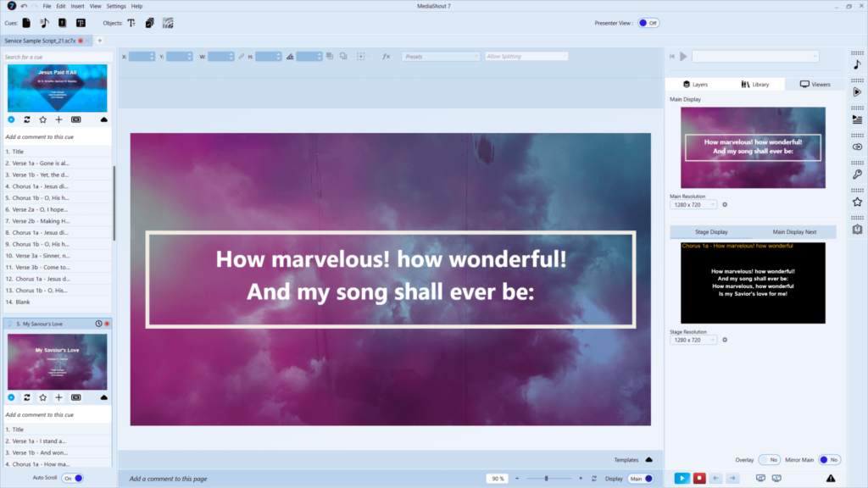Open the Main Resolution 1280 x 720 dropdown
Viewport: 868px width, 488px height.
coord(693,205)
